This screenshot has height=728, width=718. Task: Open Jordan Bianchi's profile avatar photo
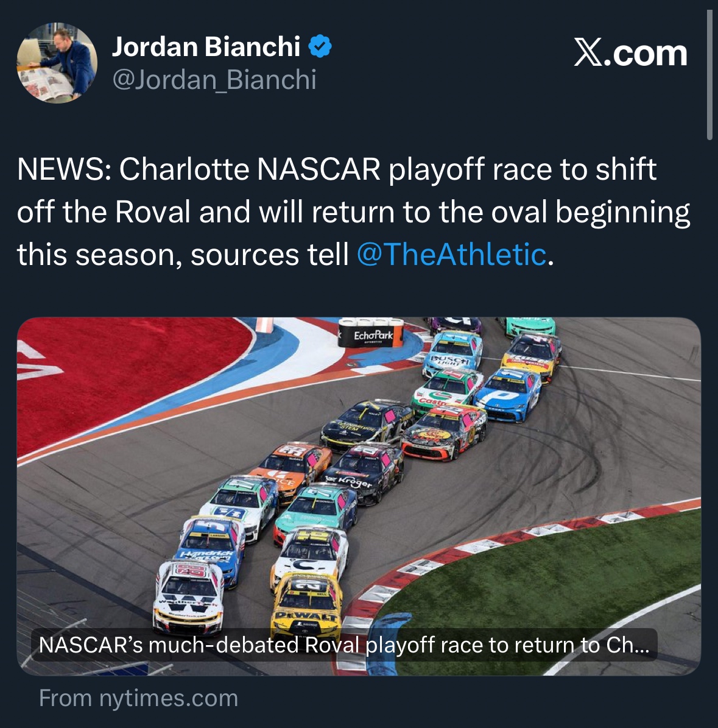[57, 63]
